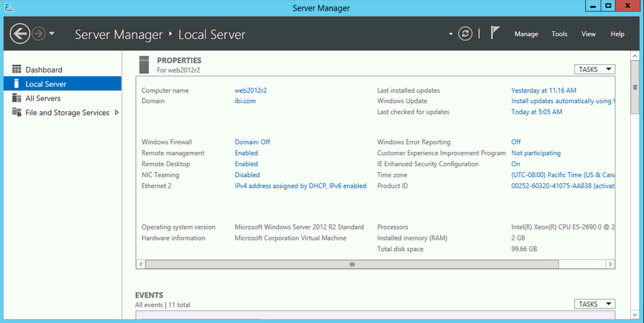Click the Local Server icon
Screen dimensions: 644x323
[16, 83]
